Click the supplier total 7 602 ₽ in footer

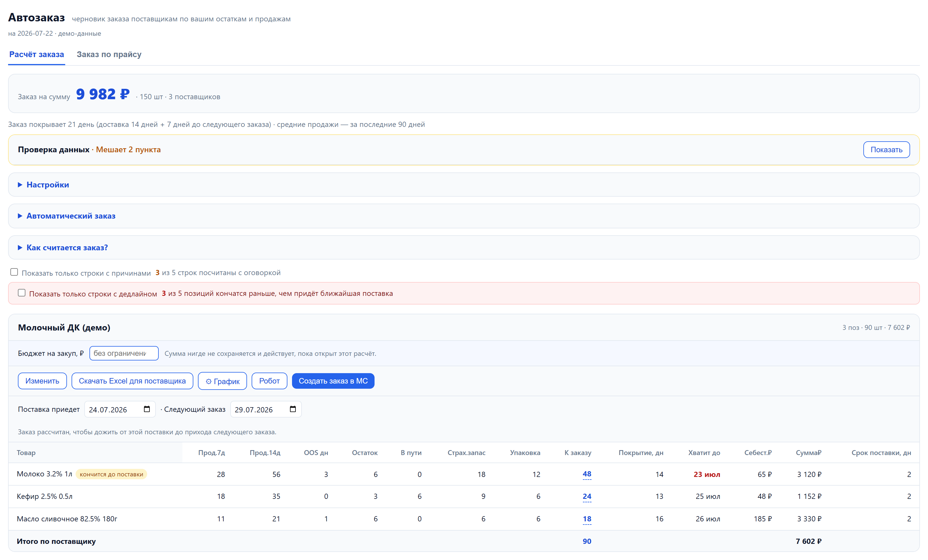809,541
